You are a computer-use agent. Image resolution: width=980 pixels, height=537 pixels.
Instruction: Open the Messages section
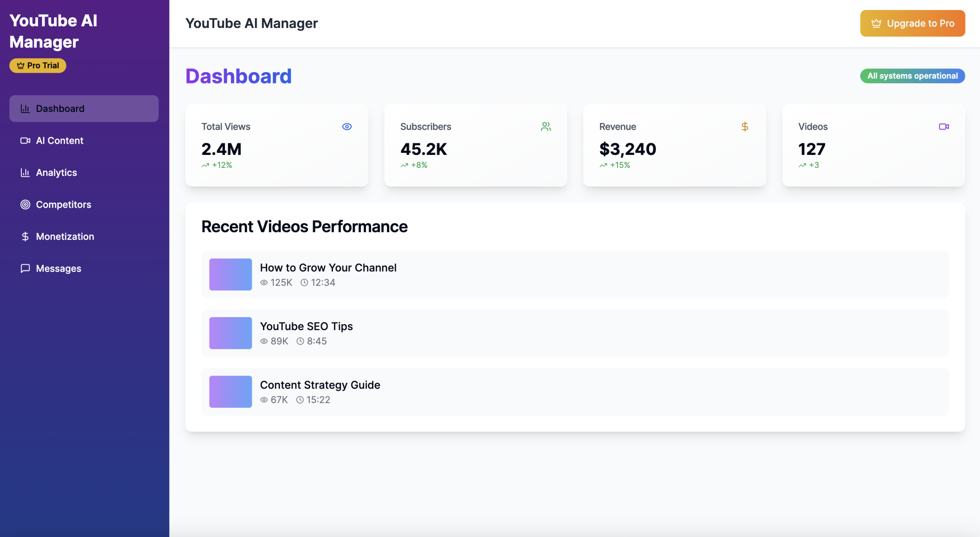pos(84,268)
